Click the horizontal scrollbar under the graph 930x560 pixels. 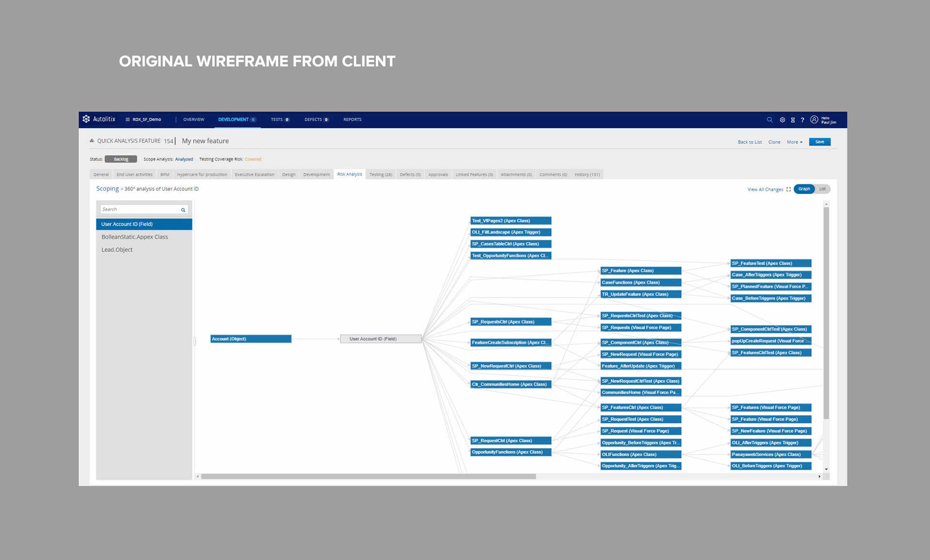[x=368, y=477]
